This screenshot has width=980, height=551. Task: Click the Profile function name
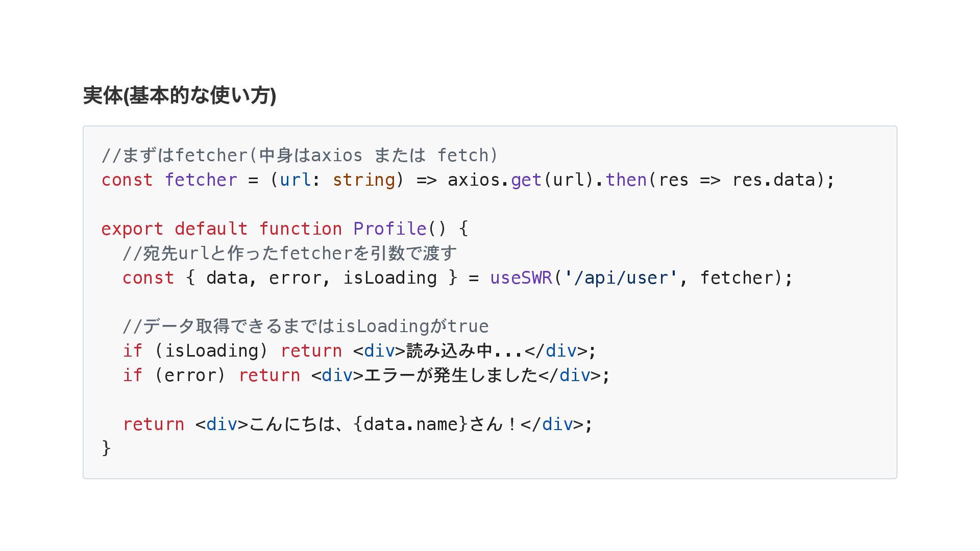(389, 229)
